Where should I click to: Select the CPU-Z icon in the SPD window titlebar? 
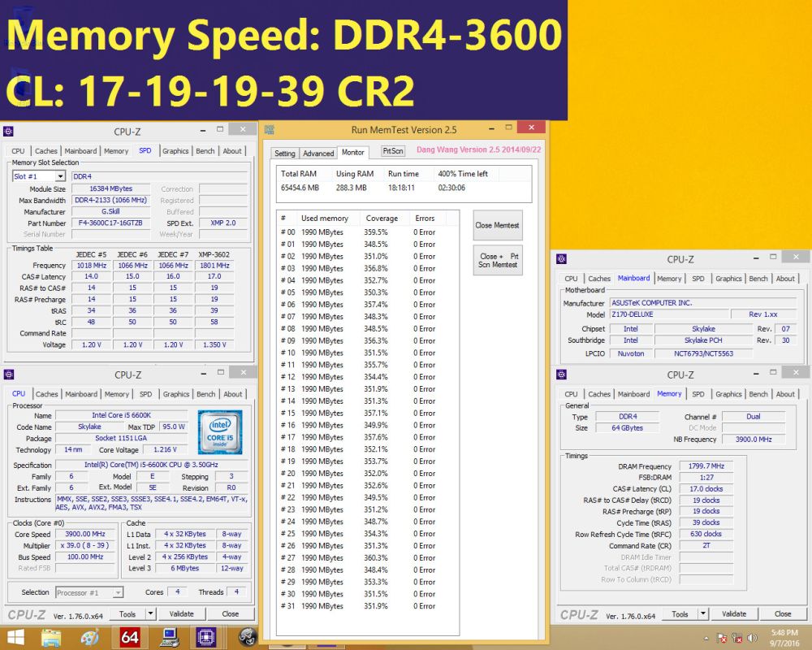point(8,129)
